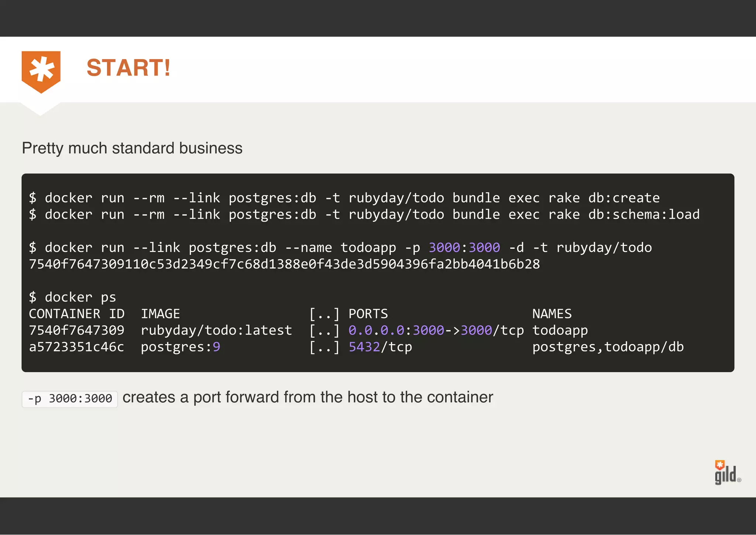756x535 pixels.
Task: Click the gild logo in corner
Action: point(728,473)
